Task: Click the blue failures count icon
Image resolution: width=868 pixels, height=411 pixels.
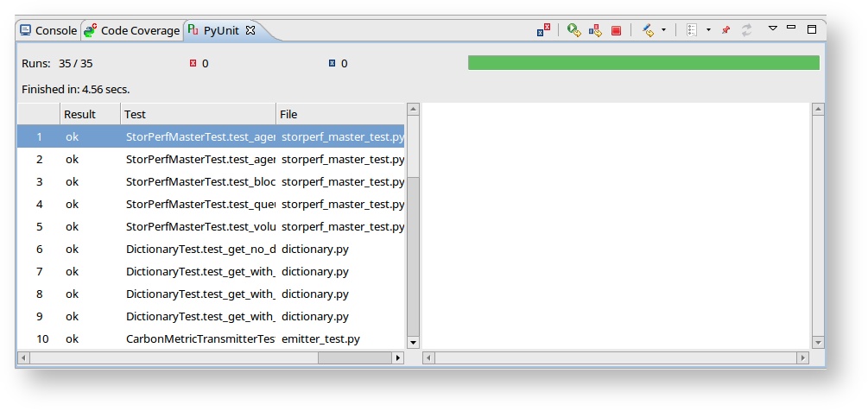Action: [332, 64]
